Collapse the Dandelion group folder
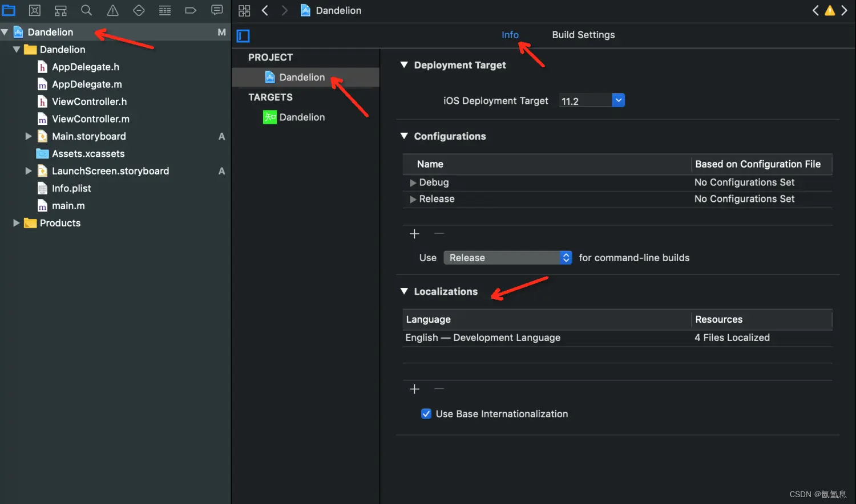 point(17,50)
